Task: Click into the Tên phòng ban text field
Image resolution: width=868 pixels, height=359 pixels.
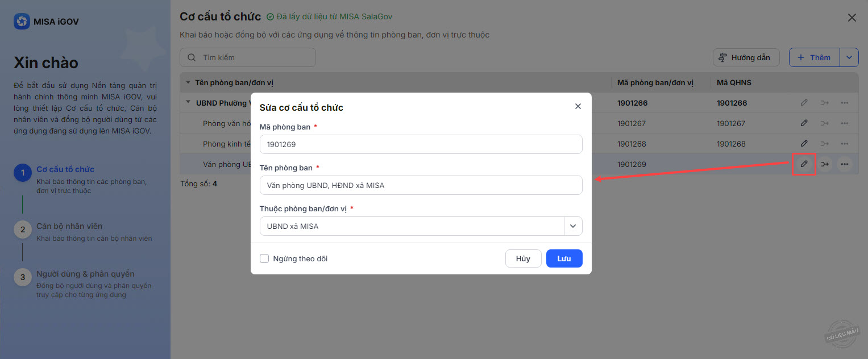Action: (x=421, y=185)
